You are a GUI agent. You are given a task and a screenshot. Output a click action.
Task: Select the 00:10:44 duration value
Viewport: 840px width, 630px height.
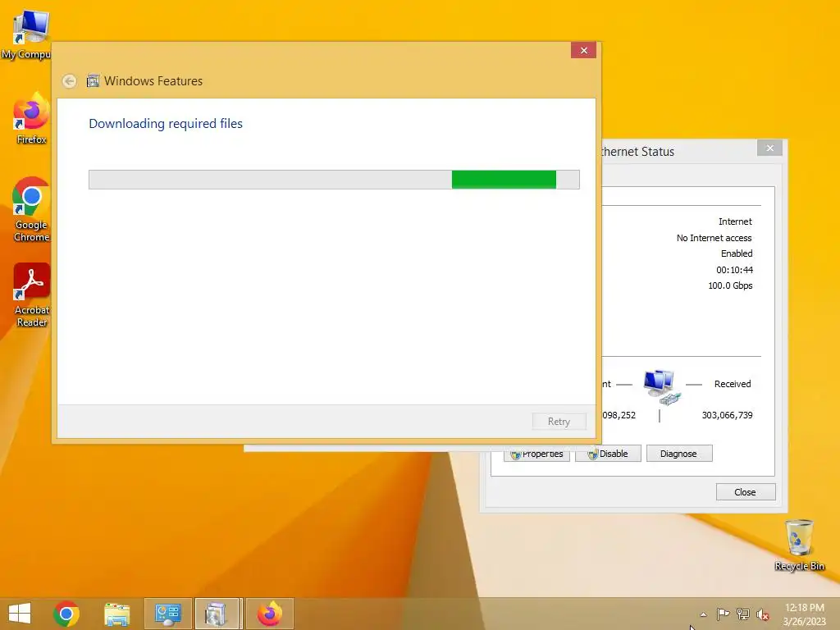[734, 270]
